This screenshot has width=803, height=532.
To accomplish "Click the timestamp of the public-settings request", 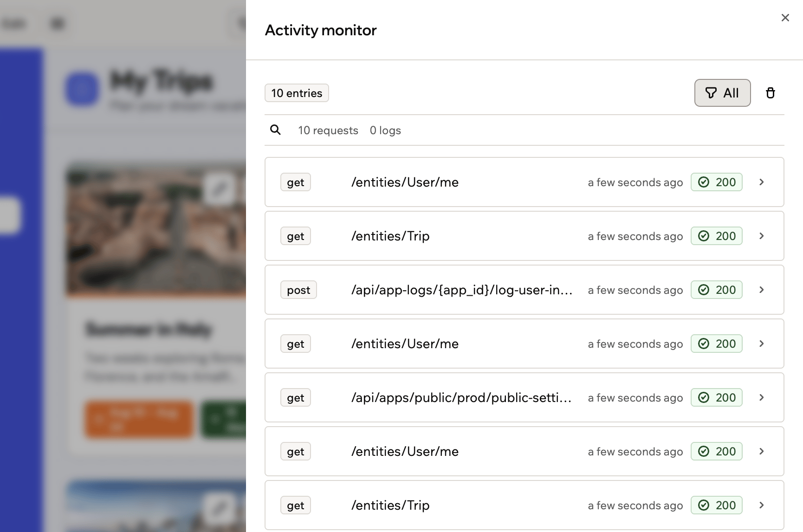I will pyautogui.click(x=635, y=398).
